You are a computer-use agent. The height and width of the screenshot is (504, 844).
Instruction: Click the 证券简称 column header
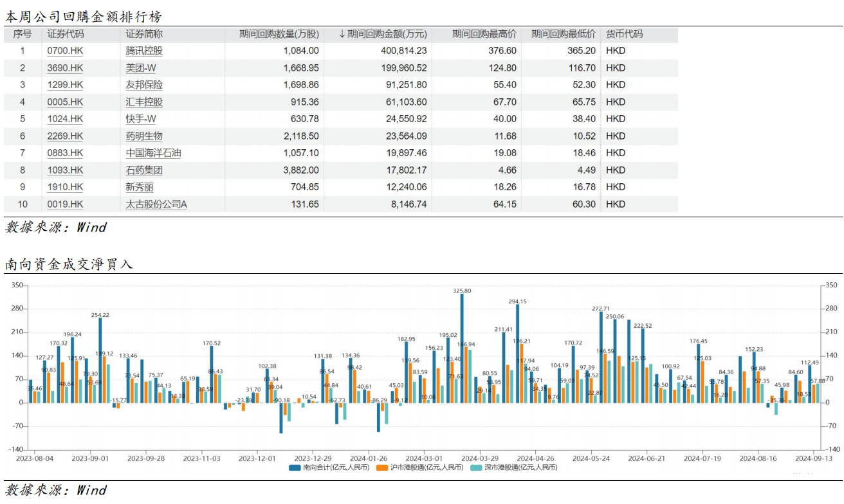tap(144, 34)
